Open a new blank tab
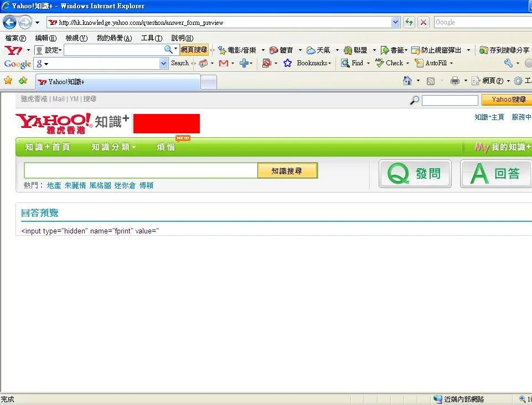 [x=209, y=82]
